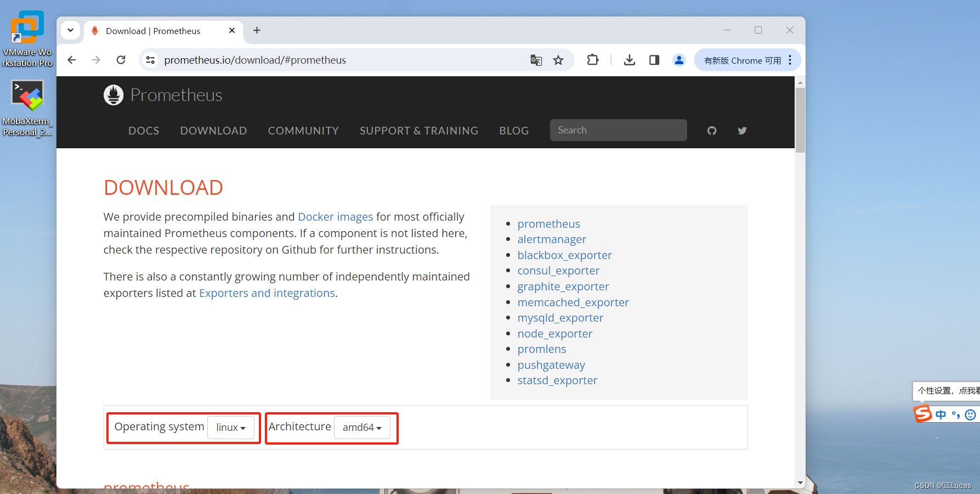Open the extensions puzzle icon
The height and width of the screenshot is (494, 980).
coord(593,60)
